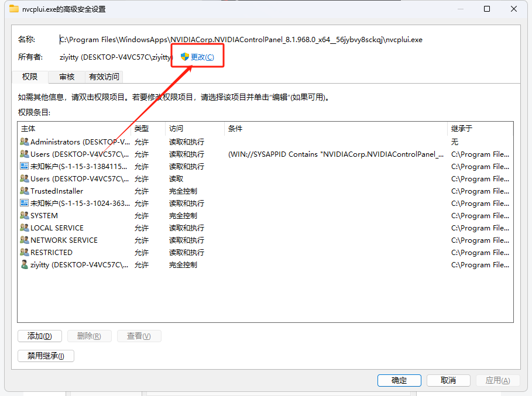Image resolution: width=532 pixels, height=396 pixels.
Task: Click 无 in the Administrators row
Action: 455,142
